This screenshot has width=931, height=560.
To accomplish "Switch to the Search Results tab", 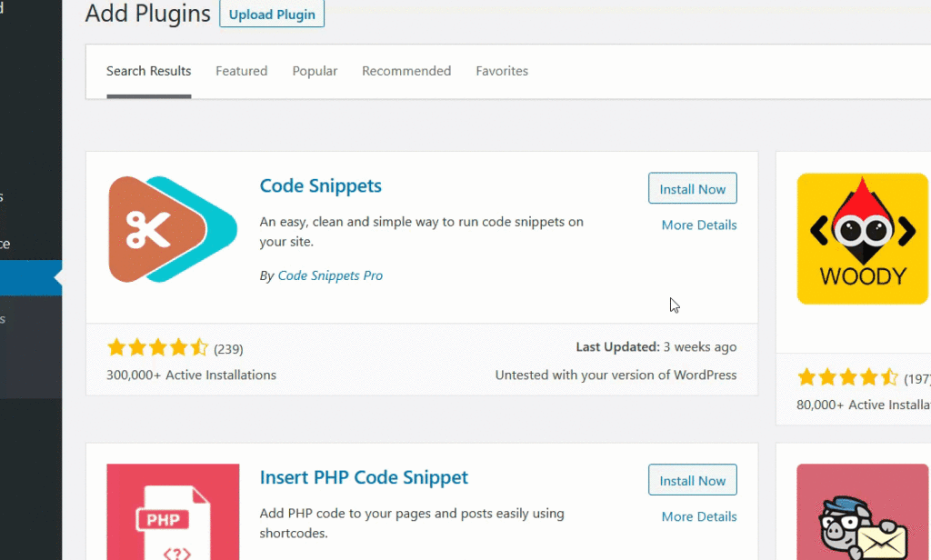I will coord(148,71).
